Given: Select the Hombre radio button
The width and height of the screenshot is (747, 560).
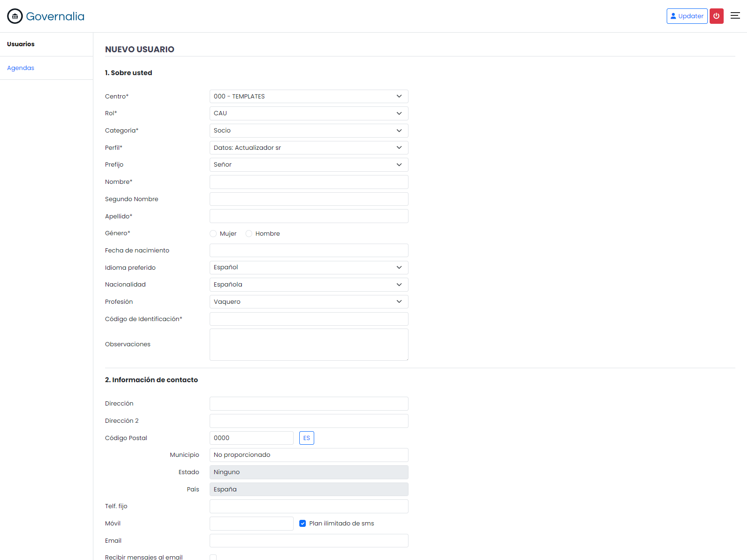Looking at the screenshot, I should pyautogui.click(x=249, y=233).
